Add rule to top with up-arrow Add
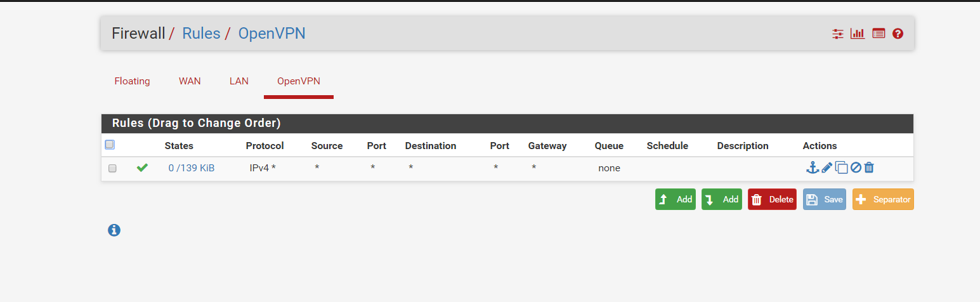This screenshot has height=302, width=980. pos(676,199)
